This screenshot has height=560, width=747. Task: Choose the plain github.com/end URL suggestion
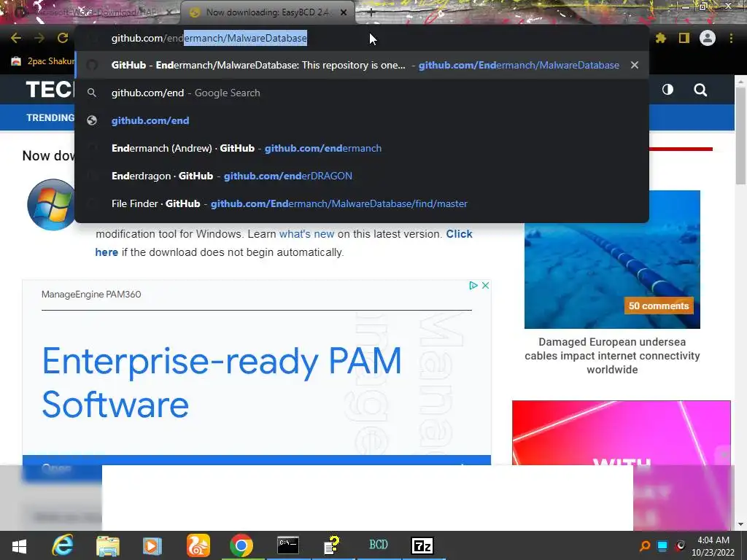(x=362, y=120)
